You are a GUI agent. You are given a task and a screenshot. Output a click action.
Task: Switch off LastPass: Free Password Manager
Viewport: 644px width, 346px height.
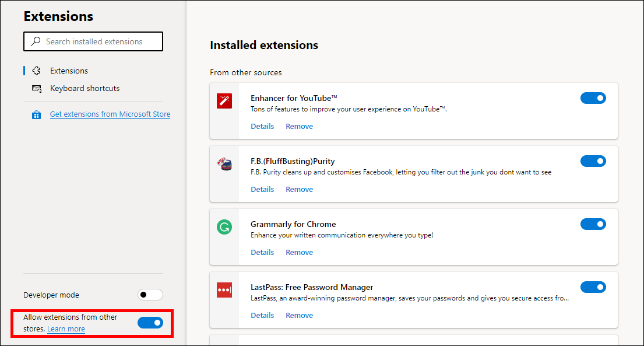point(593,286)
